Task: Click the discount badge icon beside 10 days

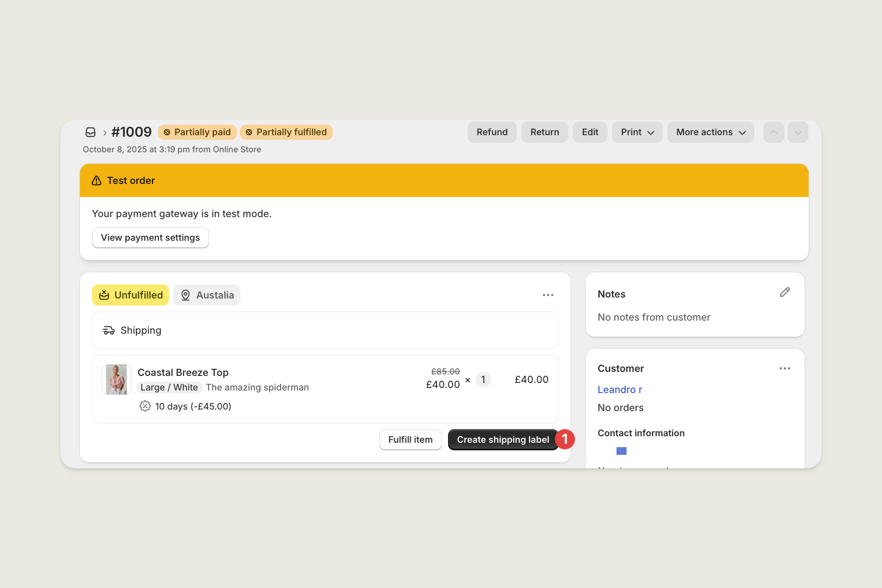Action: click(x=145, y=406)
